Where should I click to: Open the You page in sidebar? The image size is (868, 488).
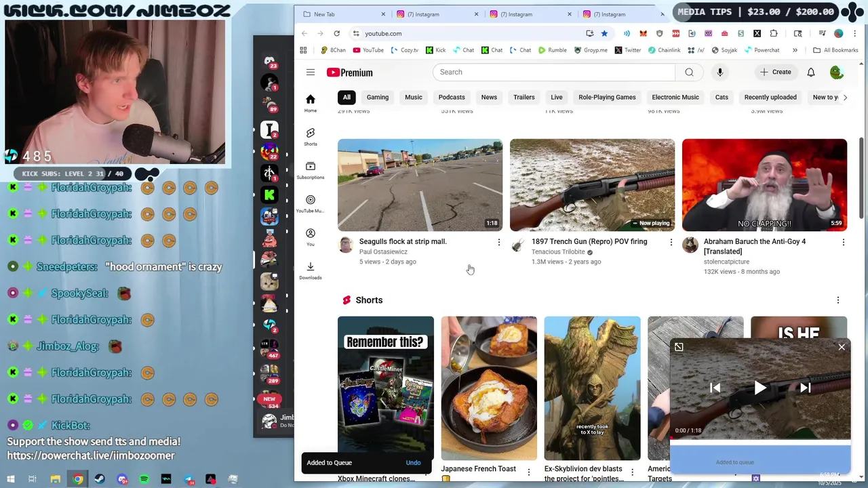[x=311, y=237]
